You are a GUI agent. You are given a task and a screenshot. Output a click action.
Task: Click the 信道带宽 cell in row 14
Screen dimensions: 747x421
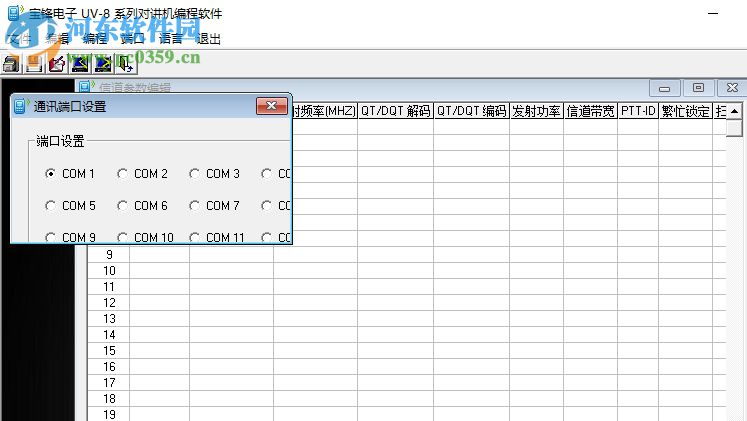(x=591, y=334)
